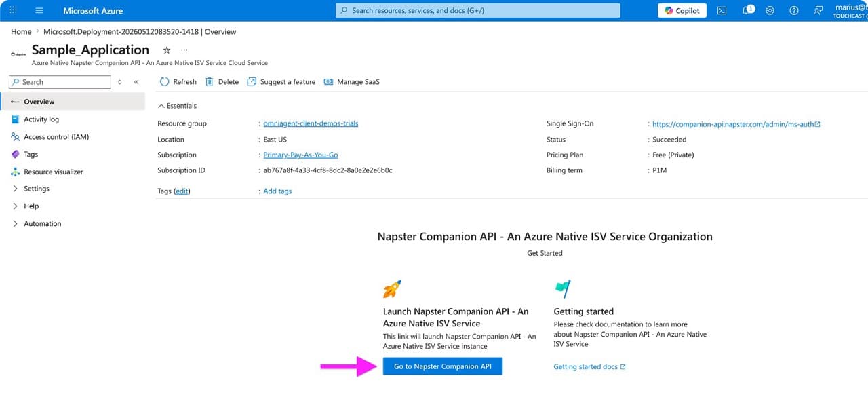Screen dimensions: 868x399
Task: Open the notifications bell
Action: (747, 10)
